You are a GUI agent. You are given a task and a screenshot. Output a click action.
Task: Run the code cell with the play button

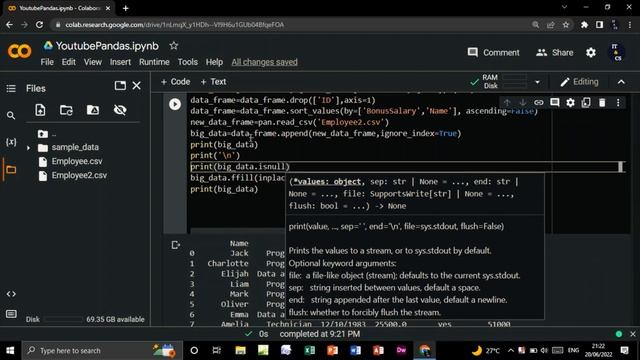coord(175,104)
